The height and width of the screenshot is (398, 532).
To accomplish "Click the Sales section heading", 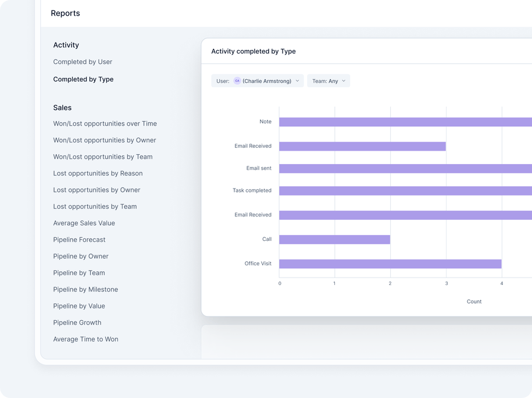I will coord(62,107).
